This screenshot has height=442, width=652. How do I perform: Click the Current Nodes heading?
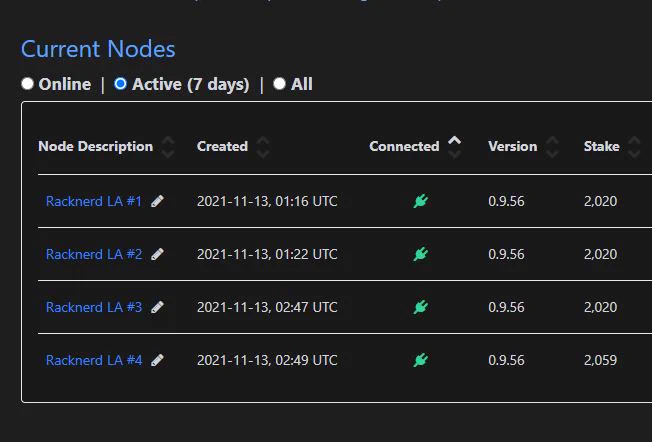[98, 49]
